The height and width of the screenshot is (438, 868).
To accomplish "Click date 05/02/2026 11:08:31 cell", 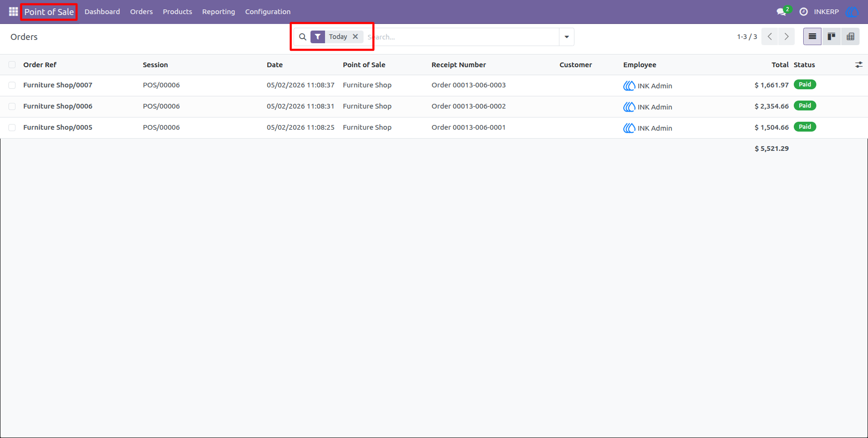I will 301,106.
